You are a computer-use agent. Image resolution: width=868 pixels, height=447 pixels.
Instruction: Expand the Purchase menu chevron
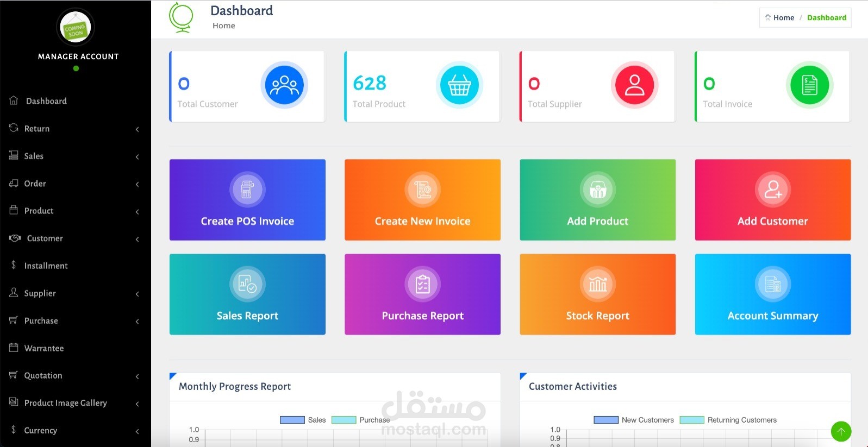pos(138,322)
